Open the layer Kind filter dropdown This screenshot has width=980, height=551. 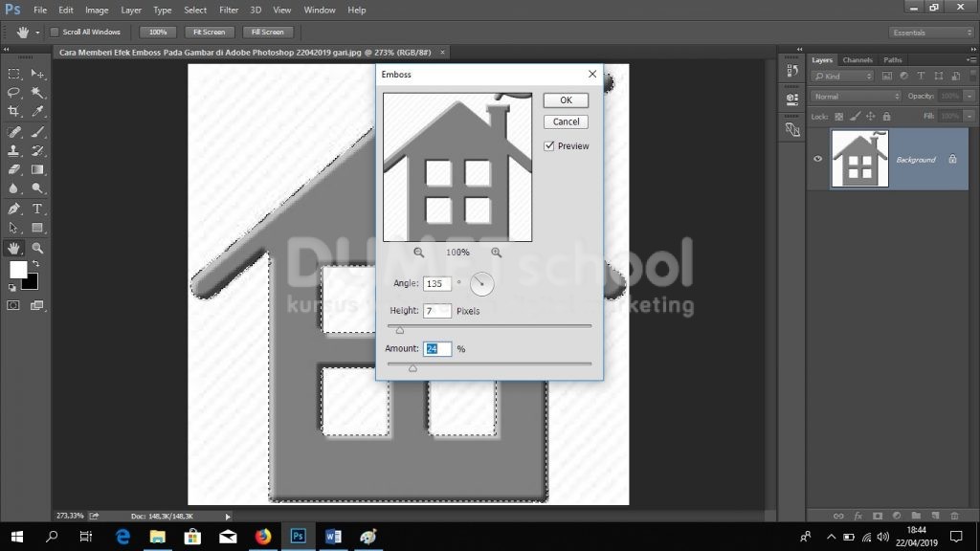point(842,77)
